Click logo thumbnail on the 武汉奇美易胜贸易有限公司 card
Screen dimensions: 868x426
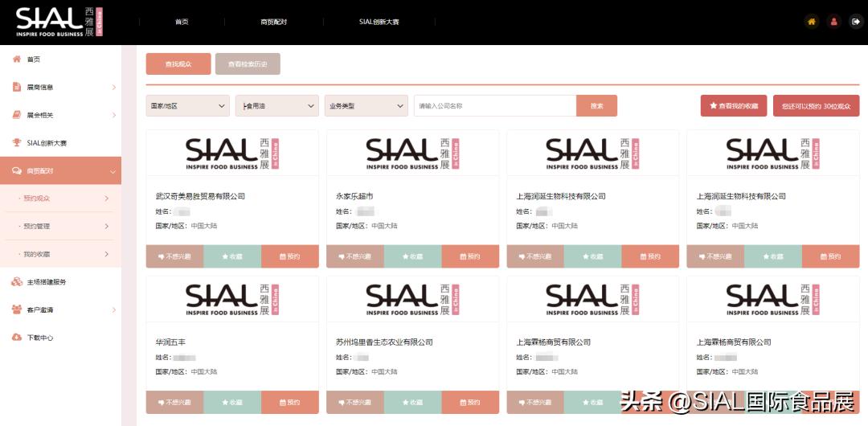(232, 154)
